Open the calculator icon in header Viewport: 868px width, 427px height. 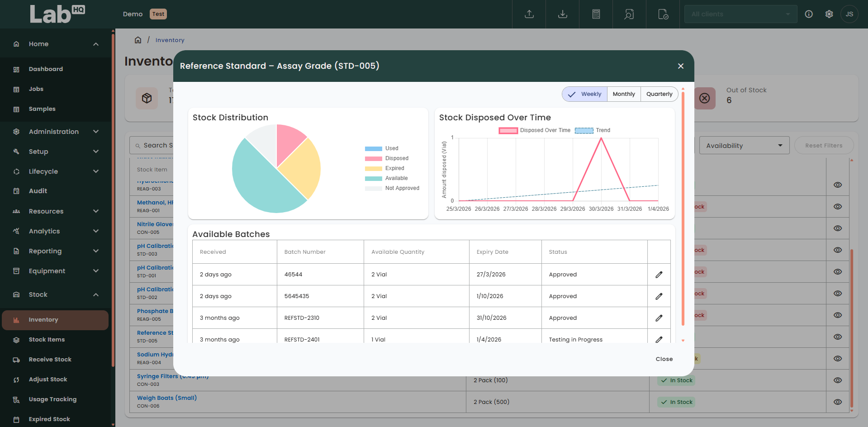pyautogui.click(x=596, y=14)
